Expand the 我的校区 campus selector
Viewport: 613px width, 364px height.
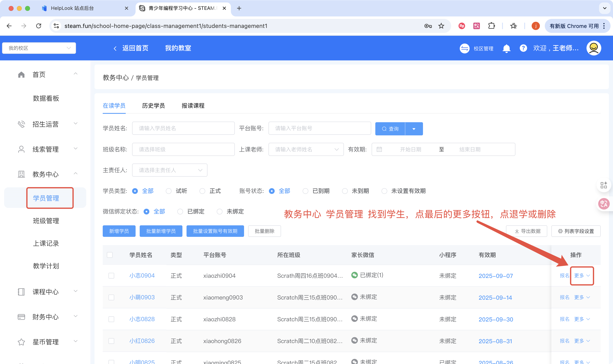coord(39,48)
